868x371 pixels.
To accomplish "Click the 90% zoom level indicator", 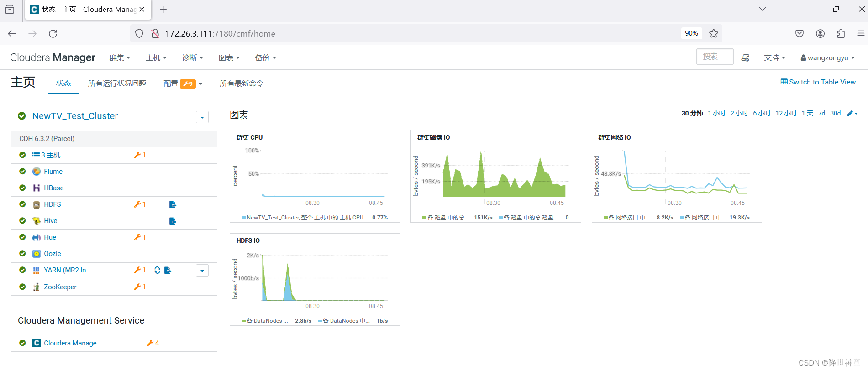I will (691, 33).
